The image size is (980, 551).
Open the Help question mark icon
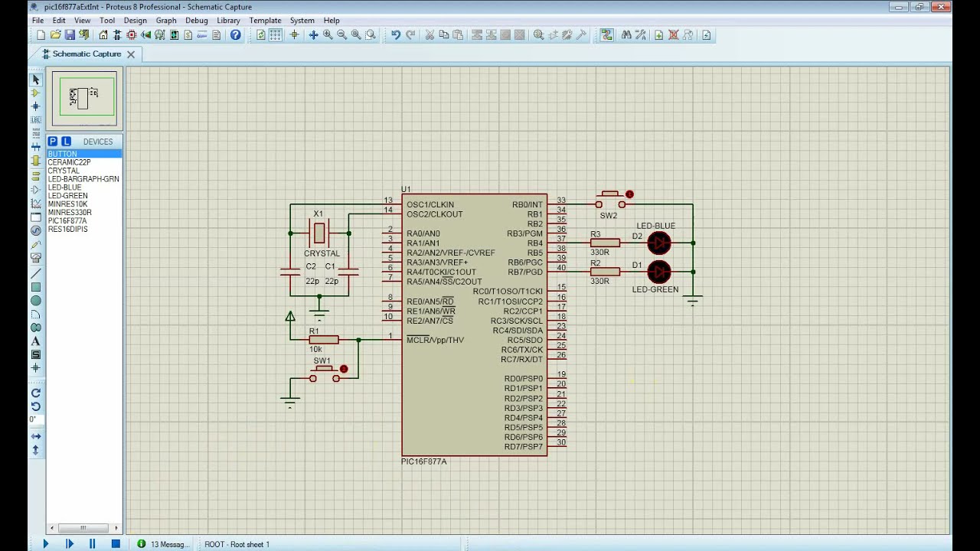click(x=236, y=35)
